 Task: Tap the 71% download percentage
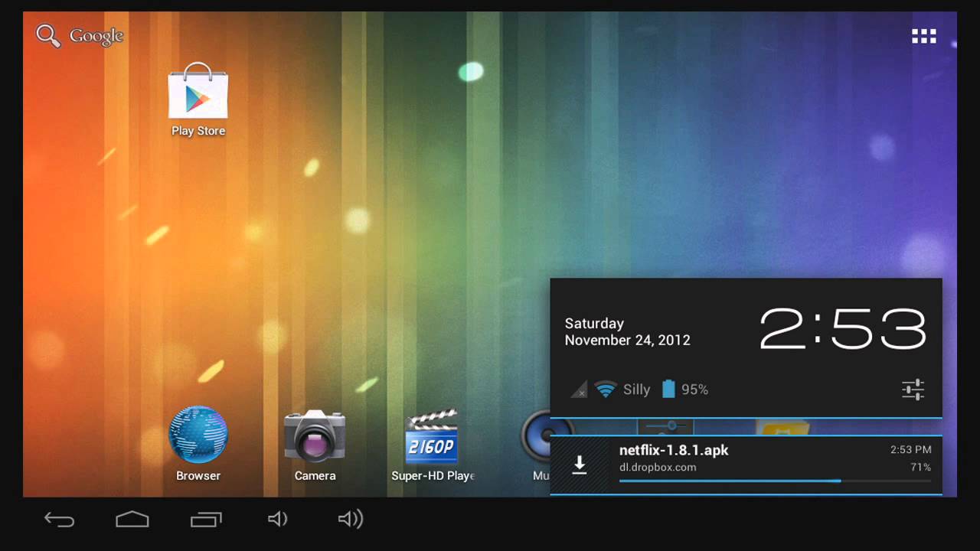(x=920, y=467)
